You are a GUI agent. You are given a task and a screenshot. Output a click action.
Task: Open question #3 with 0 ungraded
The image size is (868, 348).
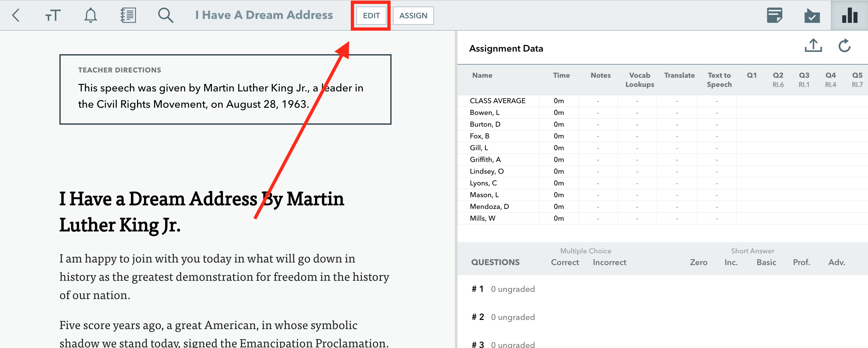[x=503, y=344]
